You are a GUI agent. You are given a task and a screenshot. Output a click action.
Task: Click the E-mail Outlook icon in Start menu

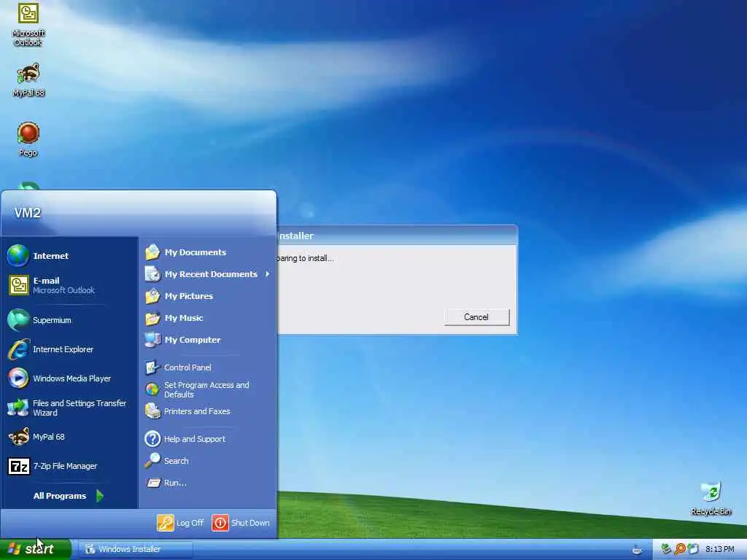(18, 285)
